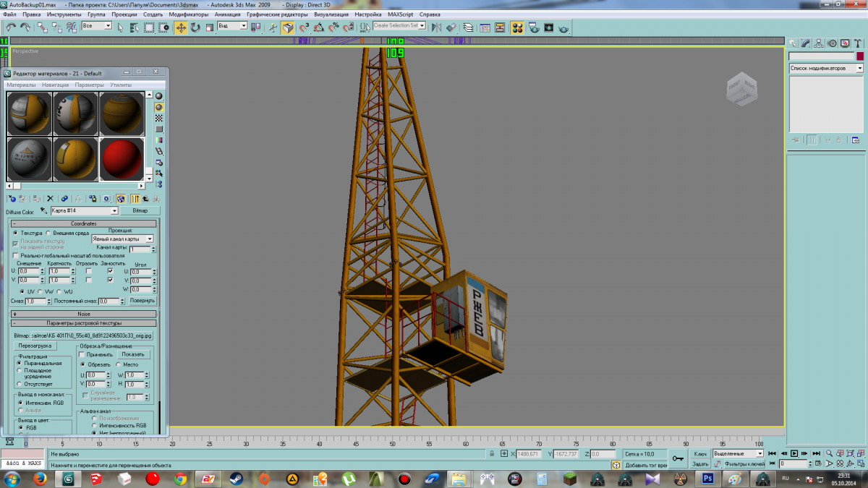This screenshot has width=868, height=488.
Task: Open reference coordinate system Вид dropdown
Action: 244,25
